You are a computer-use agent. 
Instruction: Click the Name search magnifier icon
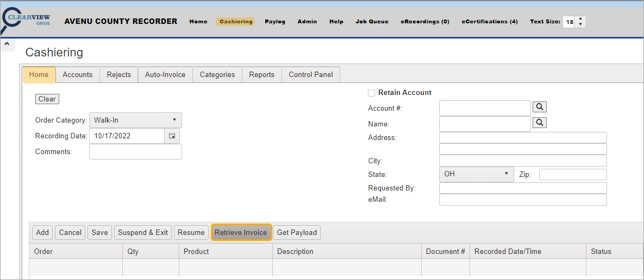pos(539,123)
